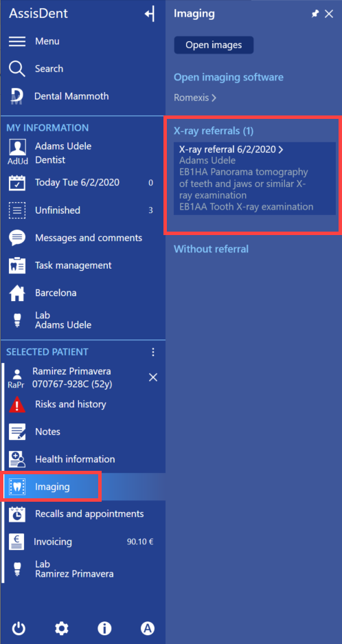The height and width of the screenshot is (644, 342).
Task: Pin the Imaging panel
Action: pyautogui.click(x=315, y=14)
